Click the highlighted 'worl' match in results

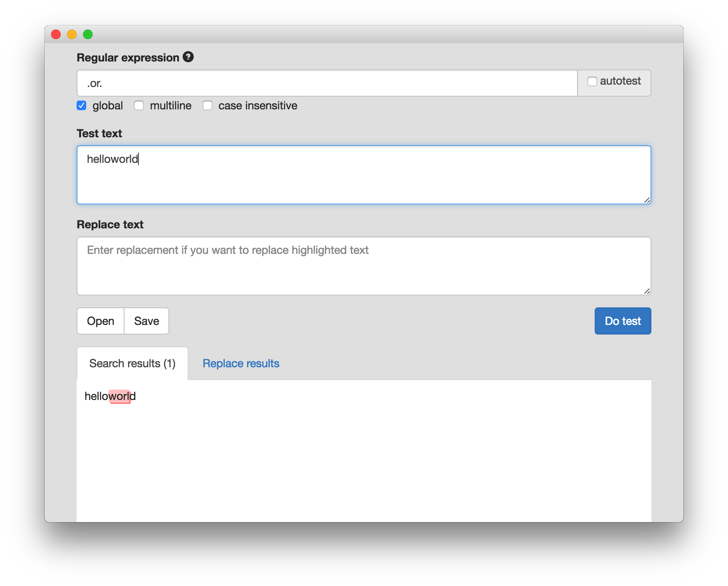pos(120,396)
